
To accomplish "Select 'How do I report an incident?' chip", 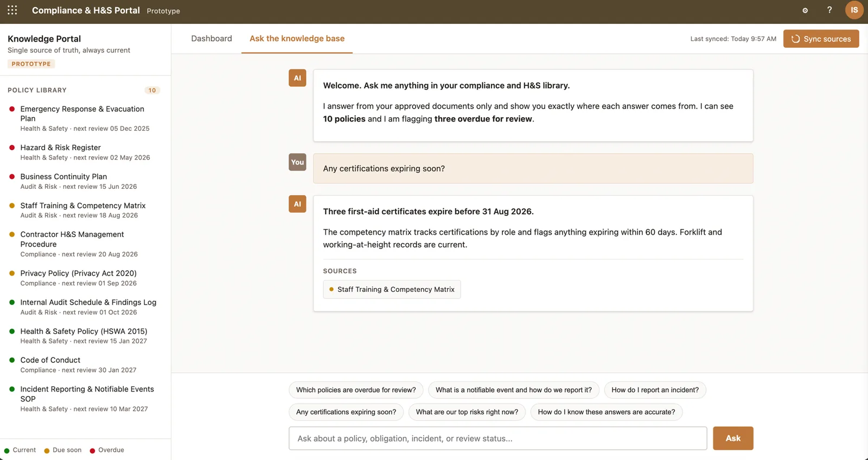I will point(655,390).
